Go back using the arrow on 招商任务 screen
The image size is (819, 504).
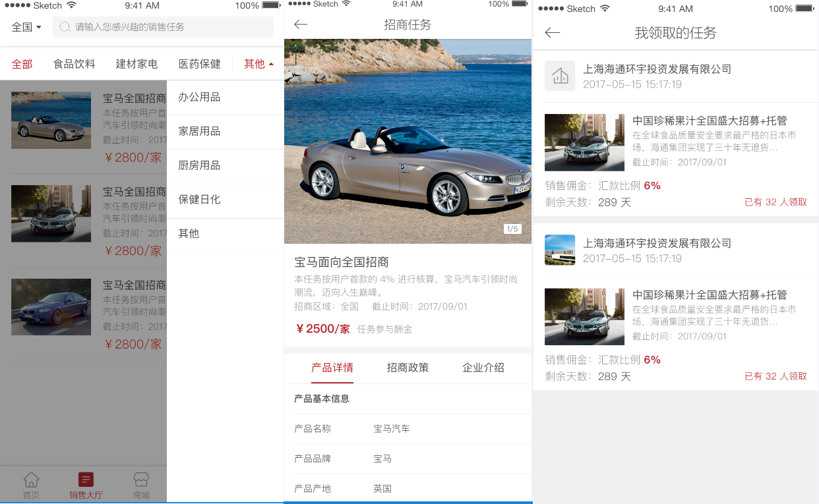pyautogui.click(x=301, y=25)
